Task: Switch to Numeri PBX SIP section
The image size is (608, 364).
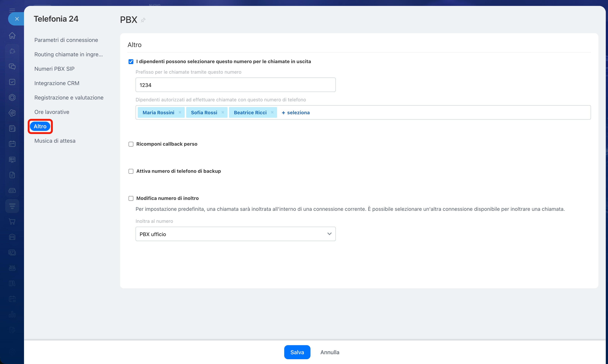Action: pos(54,69)
